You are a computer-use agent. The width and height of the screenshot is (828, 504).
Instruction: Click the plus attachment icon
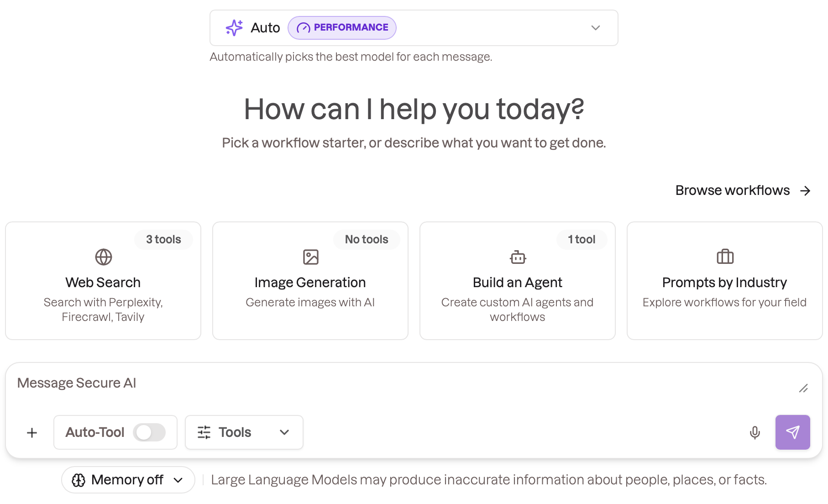pyautogui.click(x=32, y=433)
